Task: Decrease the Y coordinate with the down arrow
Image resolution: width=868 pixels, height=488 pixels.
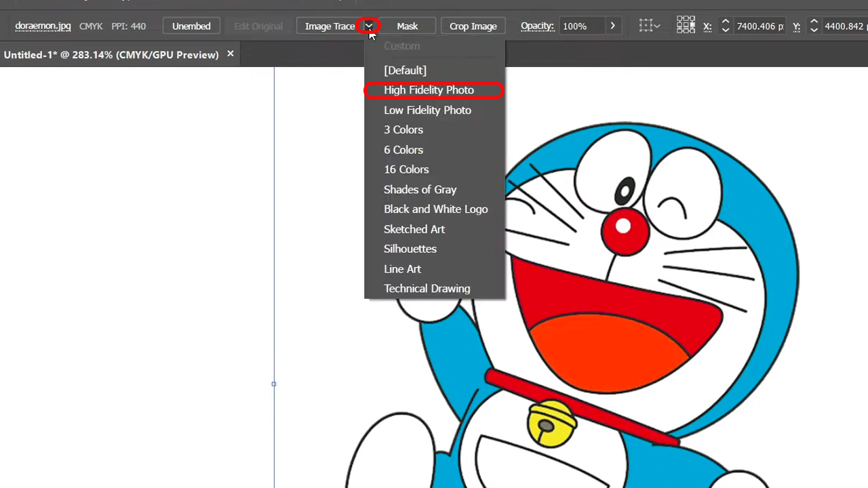Action: pyautogui.click(x=814, y=30)
